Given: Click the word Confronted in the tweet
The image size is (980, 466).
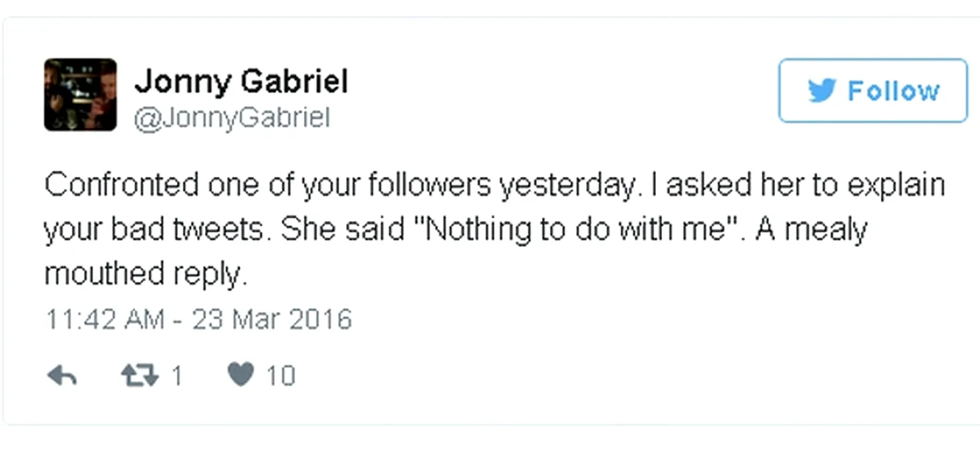Looking at the screenshot, I should click(121, 185).
